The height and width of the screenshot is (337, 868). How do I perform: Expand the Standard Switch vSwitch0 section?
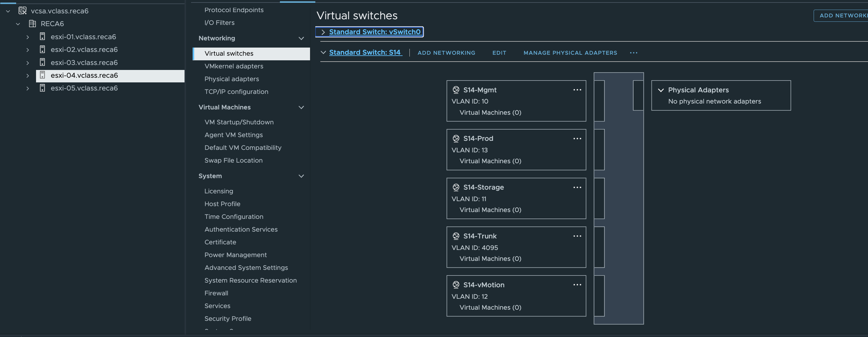323,32
